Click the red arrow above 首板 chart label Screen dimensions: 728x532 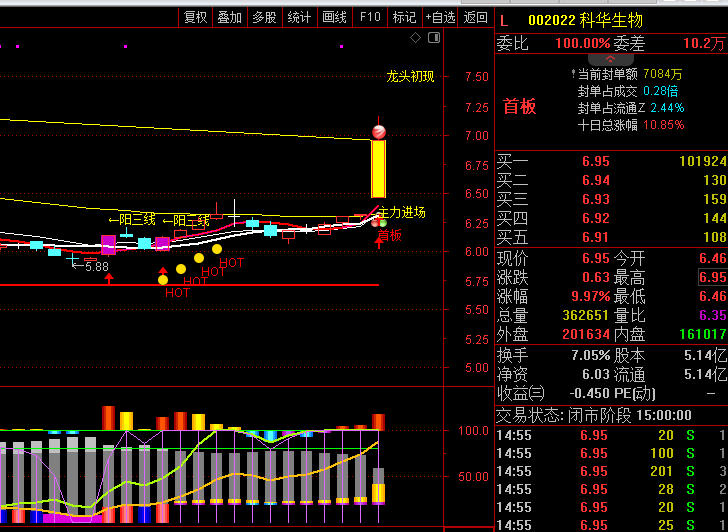pos(380,243)
